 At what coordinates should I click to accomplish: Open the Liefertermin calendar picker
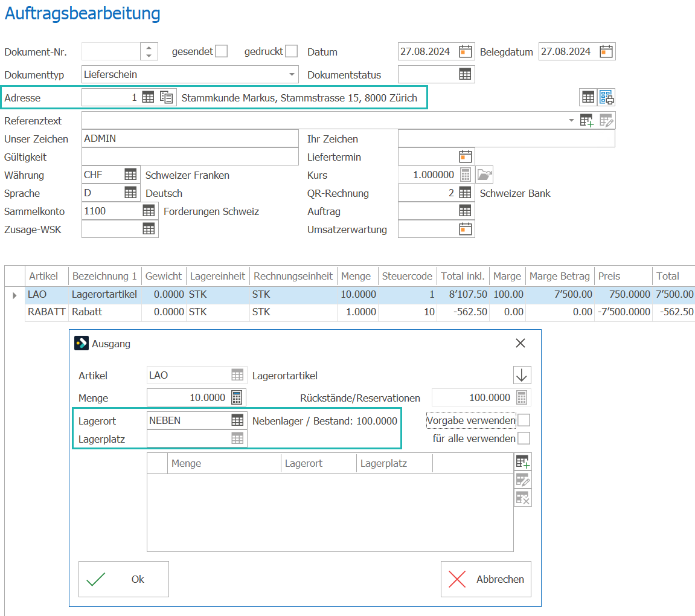(465, 157)
